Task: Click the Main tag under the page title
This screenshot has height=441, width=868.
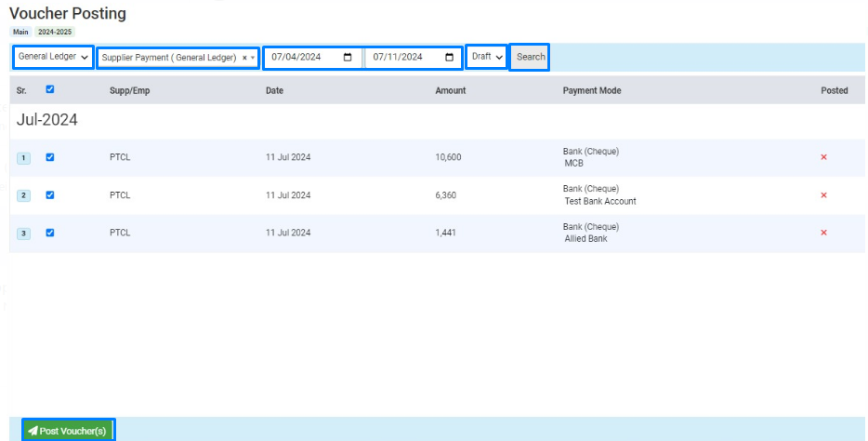Action: click(20, 32)
